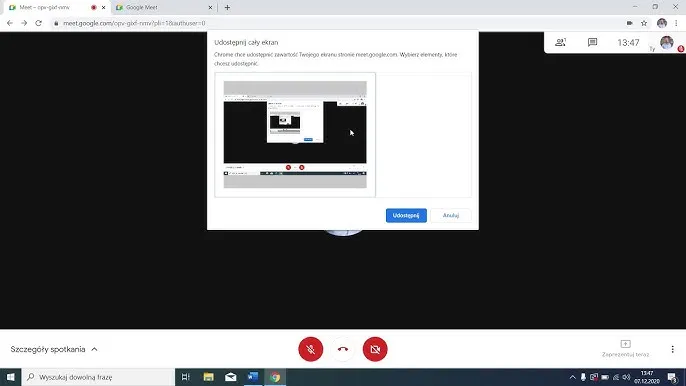Show hidden system tray icons

pos(572,377)
